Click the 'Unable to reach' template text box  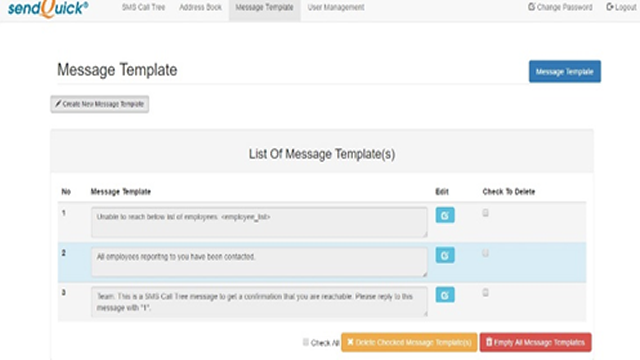click(x=259, y=222)
